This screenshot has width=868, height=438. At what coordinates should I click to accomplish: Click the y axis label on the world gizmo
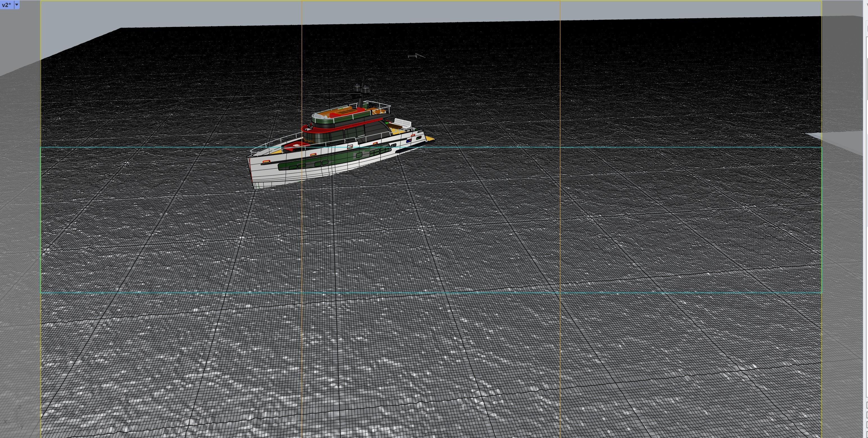coord(22,426)
